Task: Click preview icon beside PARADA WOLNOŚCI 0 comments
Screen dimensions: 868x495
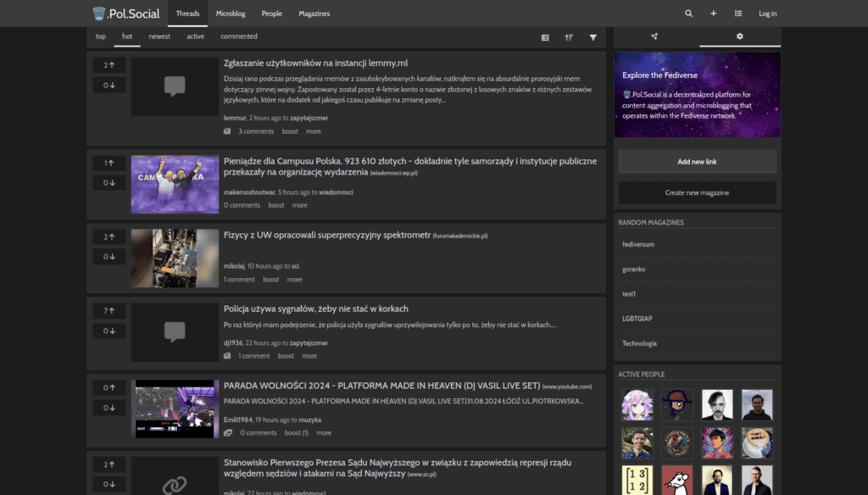Action: click(x=228, y=433)
